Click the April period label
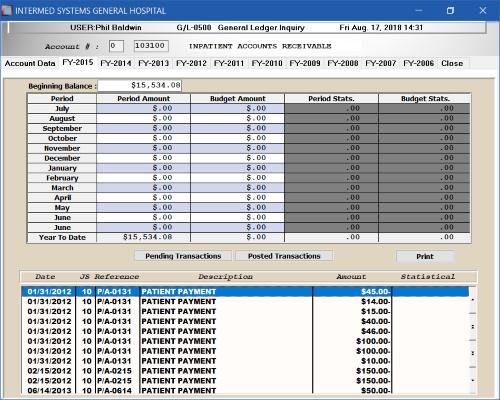The image size is (500, 400). coord(62,198)
